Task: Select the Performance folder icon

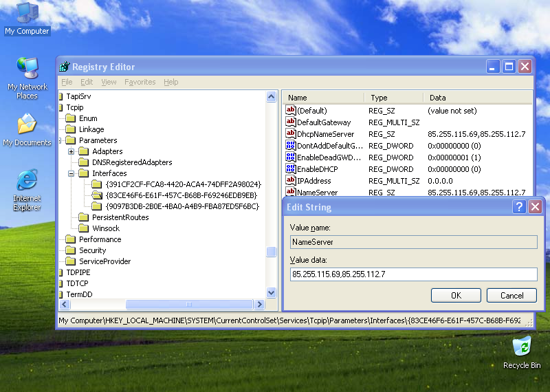Action: 71,239
